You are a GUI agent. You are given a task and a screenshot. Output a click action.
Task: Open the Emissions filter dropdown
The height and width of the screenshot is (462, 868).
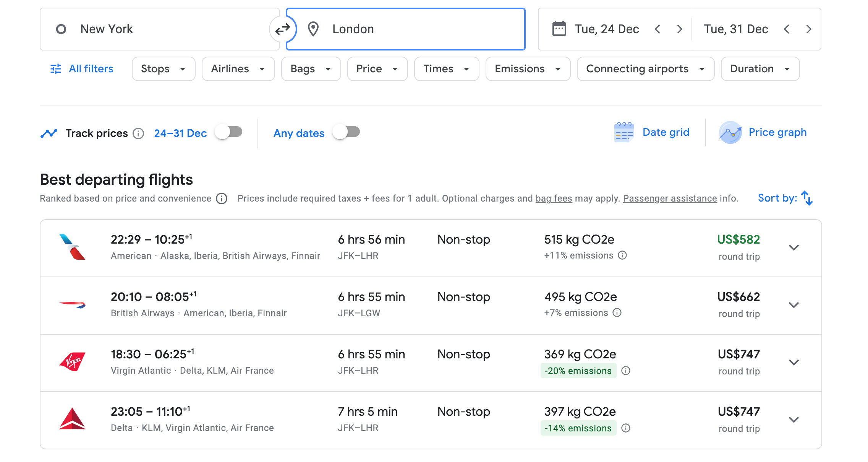(528, 69)
